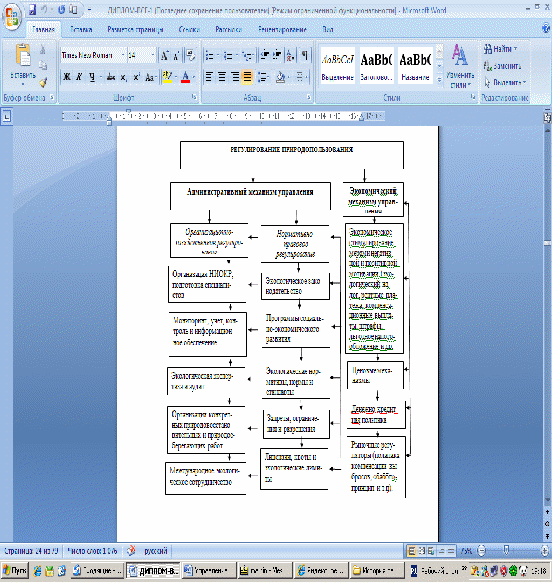This screenshot has height=583, width=553.
Task: Click the paste clipboard icon
Action: click(x=23, y=56)
